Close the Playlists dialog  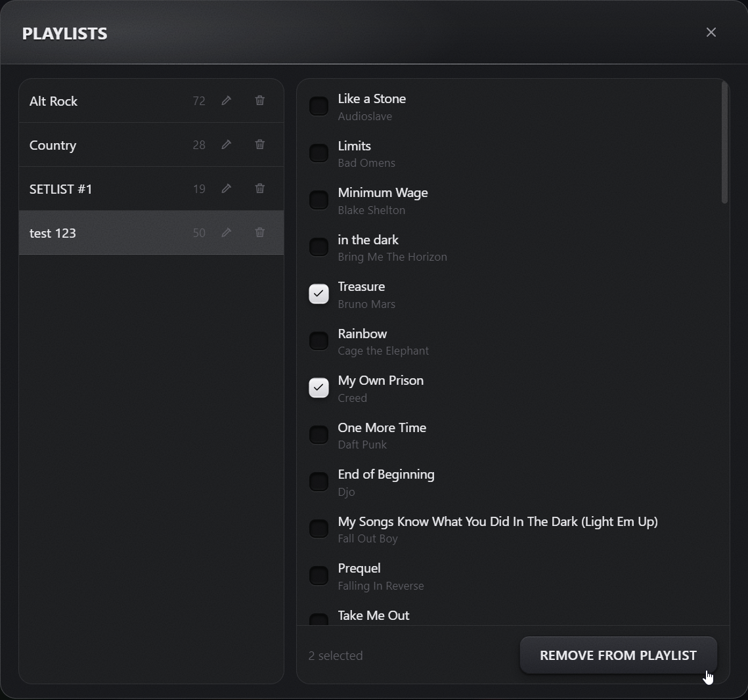pyautogui.click(x=711, y=32)
